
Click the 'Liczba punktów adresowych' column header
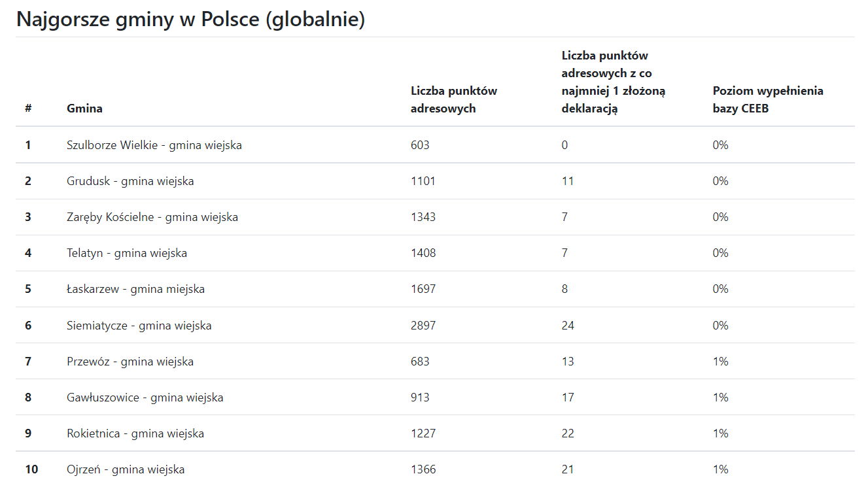[x=453, y=99]
